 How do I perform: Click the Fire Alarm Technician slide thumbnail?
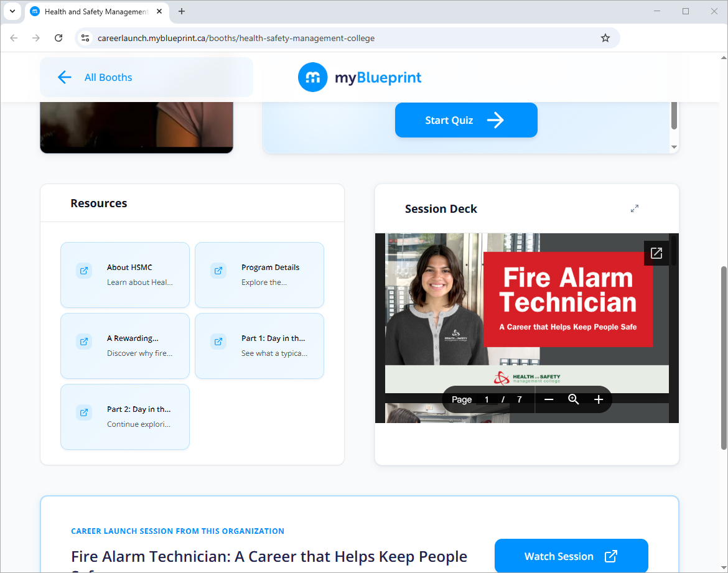[526, 311]
